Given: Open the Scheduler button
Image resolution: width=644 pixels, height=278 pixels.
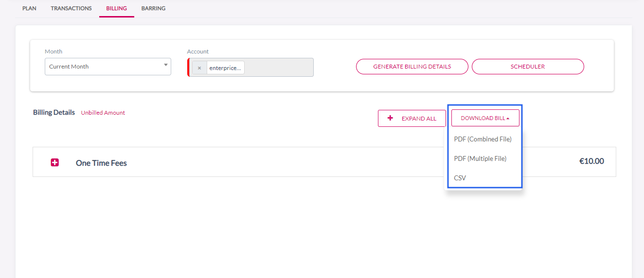Looking at the screenshot, I should [x=527, y=67].
